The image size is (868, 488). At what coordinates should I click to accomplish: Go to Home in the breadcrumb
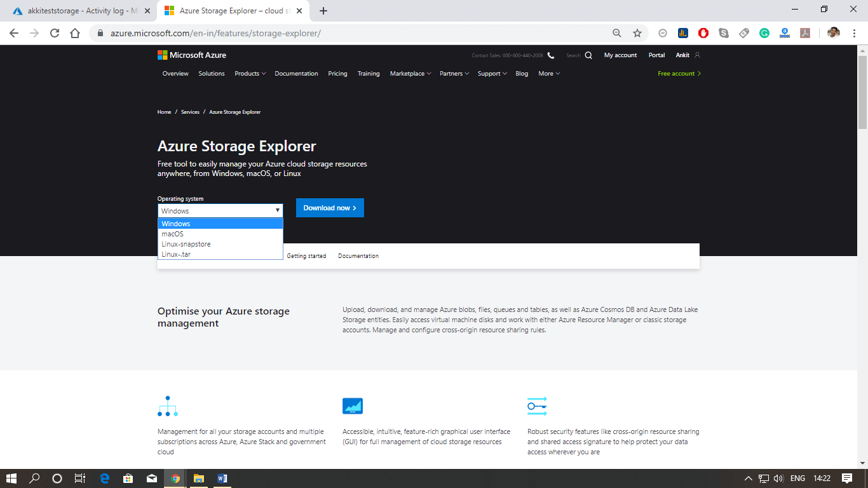pos(165,112)
